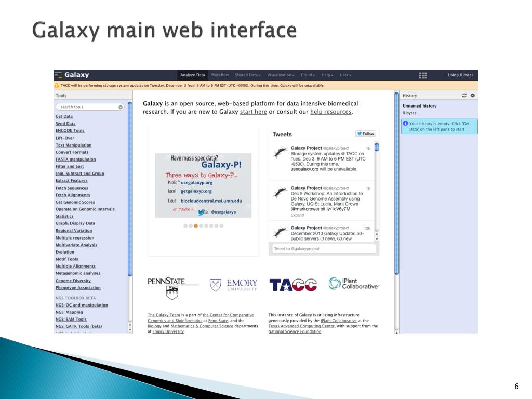Click the Galaxy-P slide image
The width and height of the screenshot is (532, 399).
tap(203, 185)
